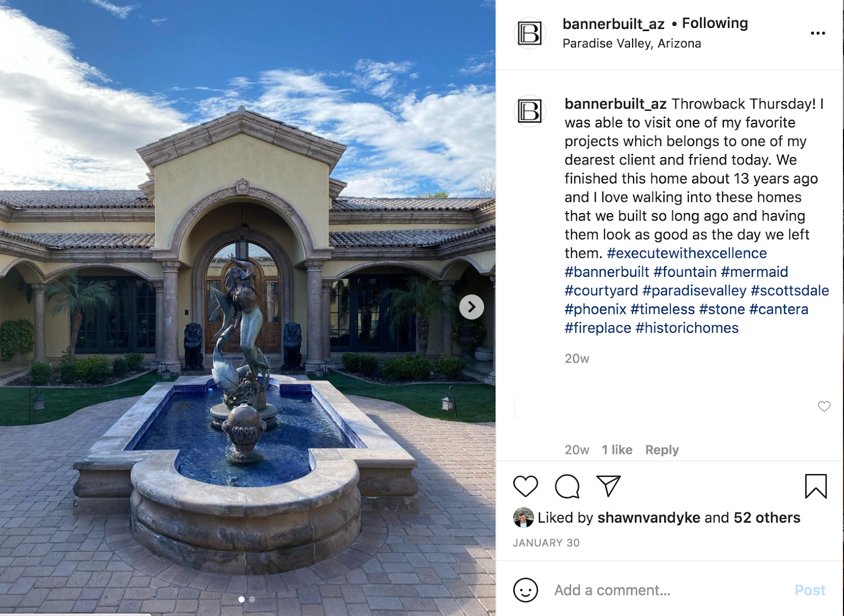The width and height of the screenshot is (844, 616).
Task: Save post with the bookmark icon
Action: pos(816,486)
